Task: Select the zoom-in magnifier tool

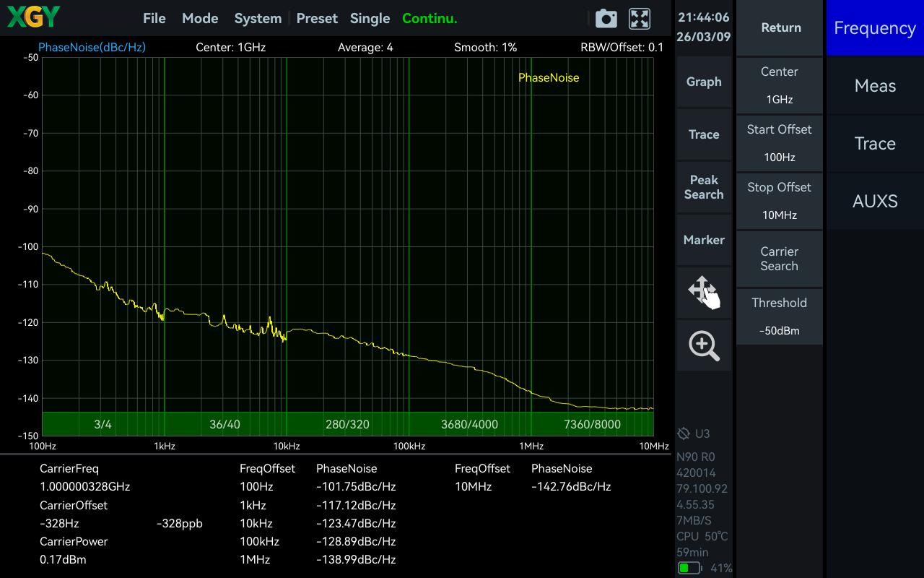Action: pos(704,345)
